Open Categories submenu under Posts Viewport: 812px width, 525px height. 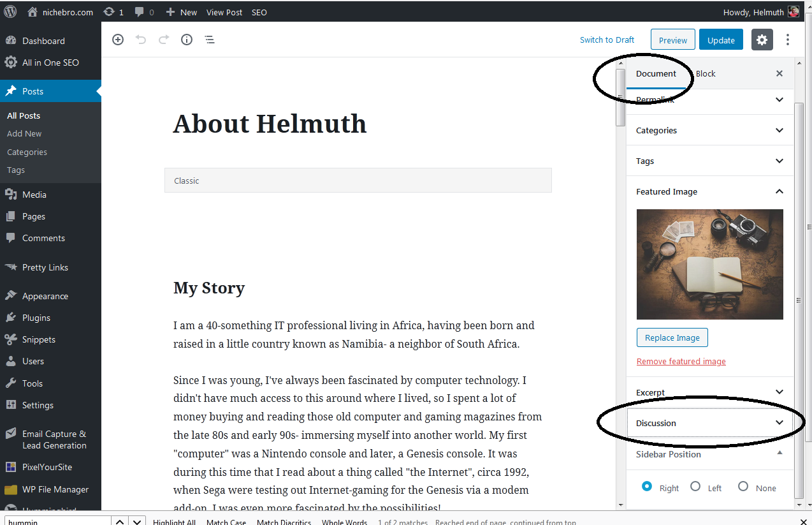click(x=27, y=152)
